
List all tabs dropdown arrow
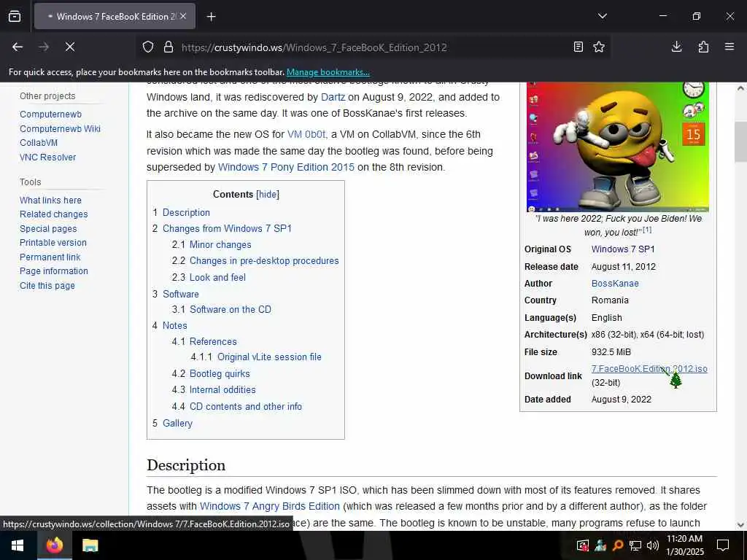pos(602,16)
